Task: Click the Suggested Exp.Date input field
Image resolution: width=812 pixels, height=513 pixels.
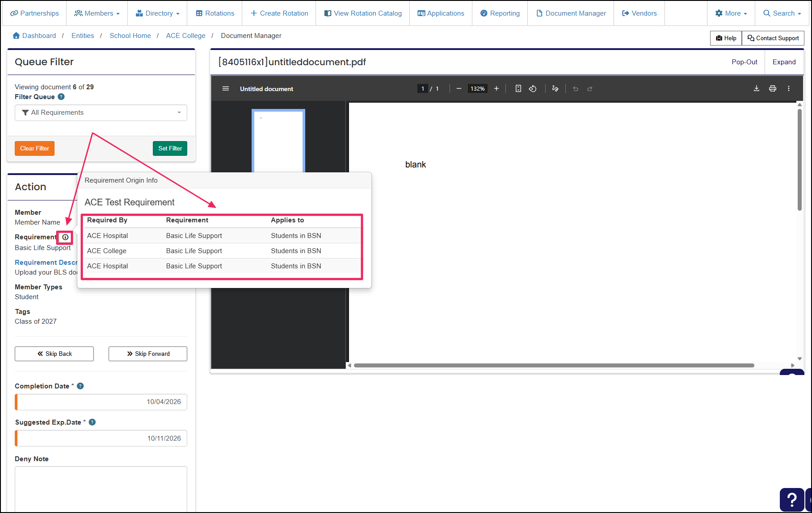Action: point(101,438)
